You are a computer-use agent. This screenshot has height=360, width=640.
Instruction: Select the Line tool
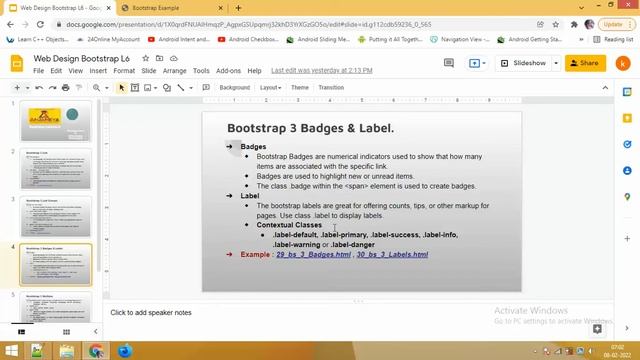[181, 88]
